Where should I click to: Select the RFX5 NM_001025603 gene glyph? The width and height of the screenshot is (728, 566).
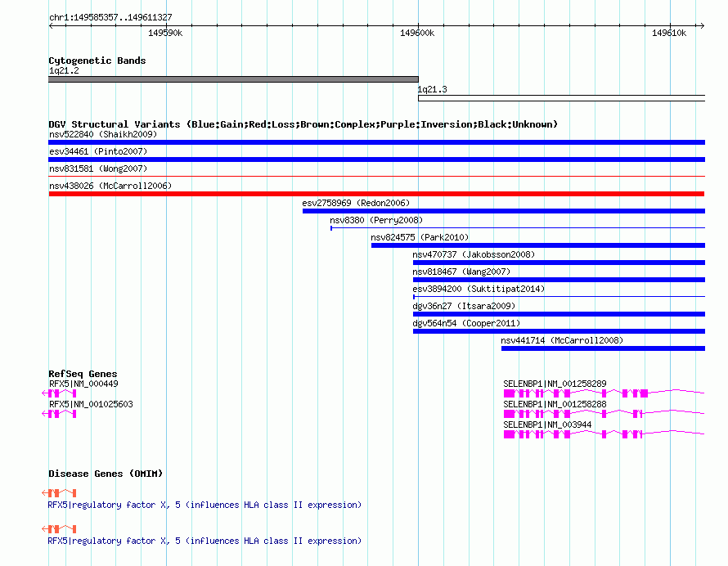pyautogui.click(x=60, y=414)
